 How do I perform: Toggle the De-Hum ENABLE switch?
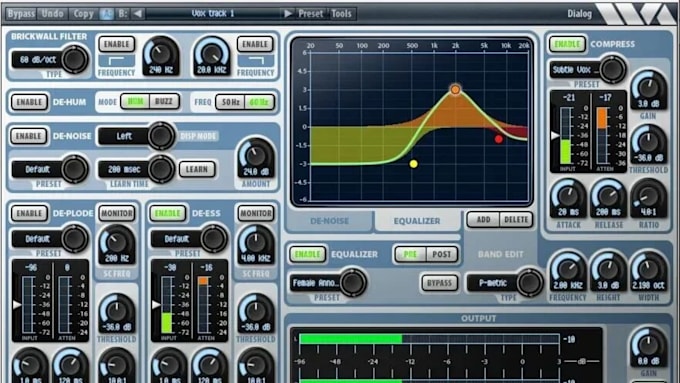(29, 102)
